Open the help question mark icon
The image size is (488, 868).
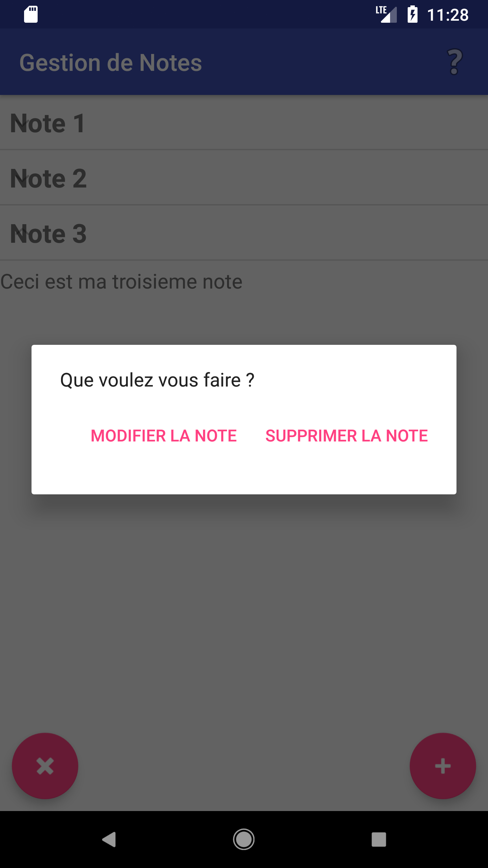click(454, 62)
